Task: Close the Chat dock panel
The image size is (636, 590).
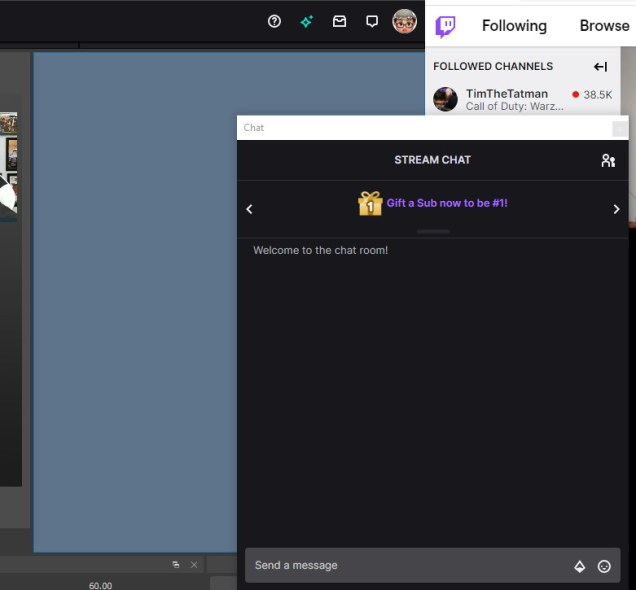Action: click(x=620, y=128)
